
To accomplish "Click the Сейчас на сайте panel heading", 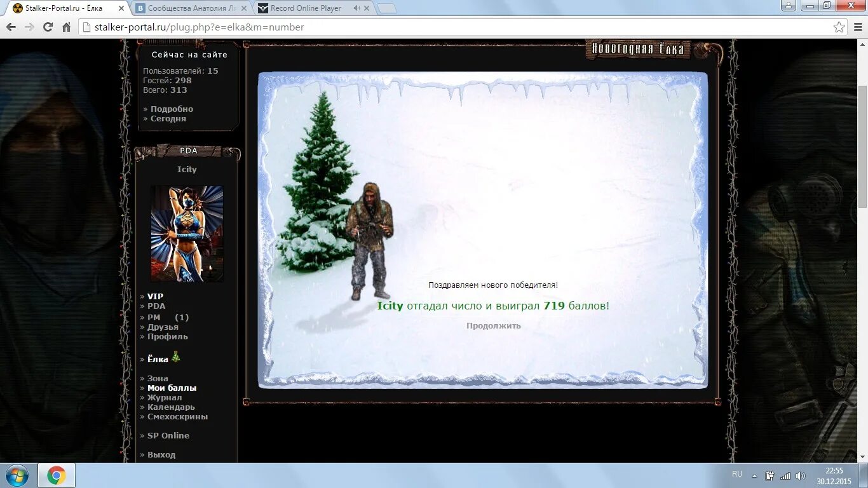I will pos(189,55).
